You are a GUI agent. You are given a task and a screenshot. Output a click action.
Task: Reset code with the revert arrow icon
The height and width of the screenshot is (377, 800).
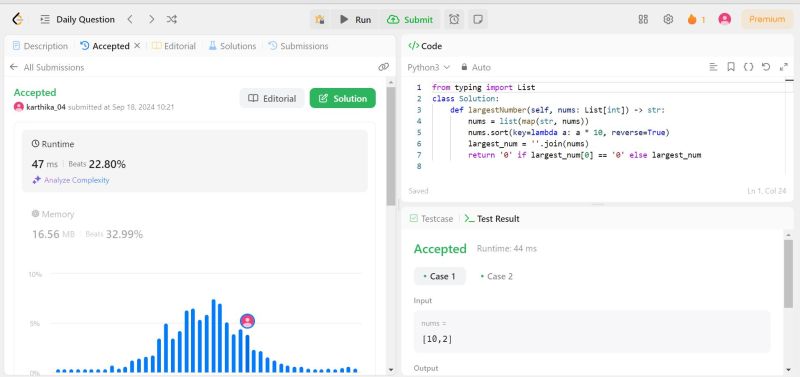(765, 67)
